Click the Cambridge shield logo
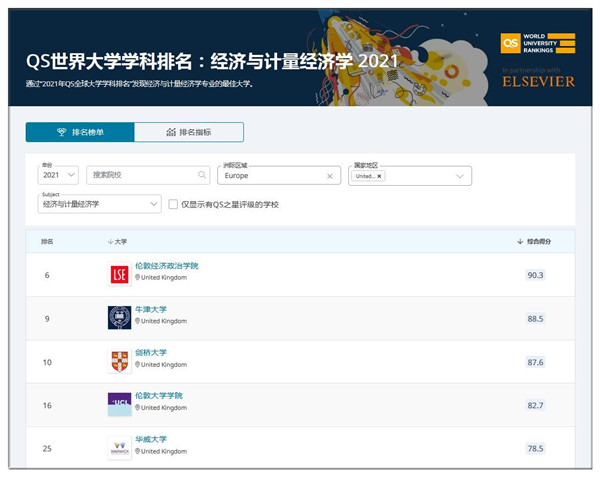This screenshot has height=477, width=600. (119, 361)
